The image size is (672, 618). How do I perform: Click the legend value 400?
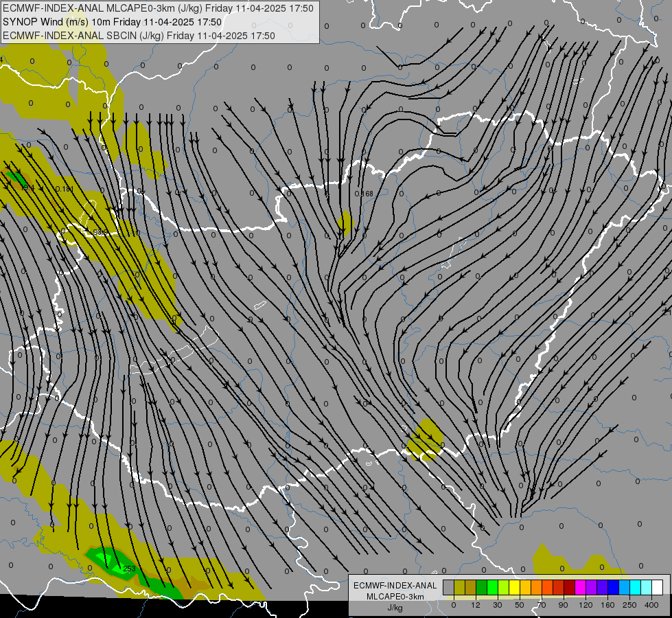pos(651,605)
